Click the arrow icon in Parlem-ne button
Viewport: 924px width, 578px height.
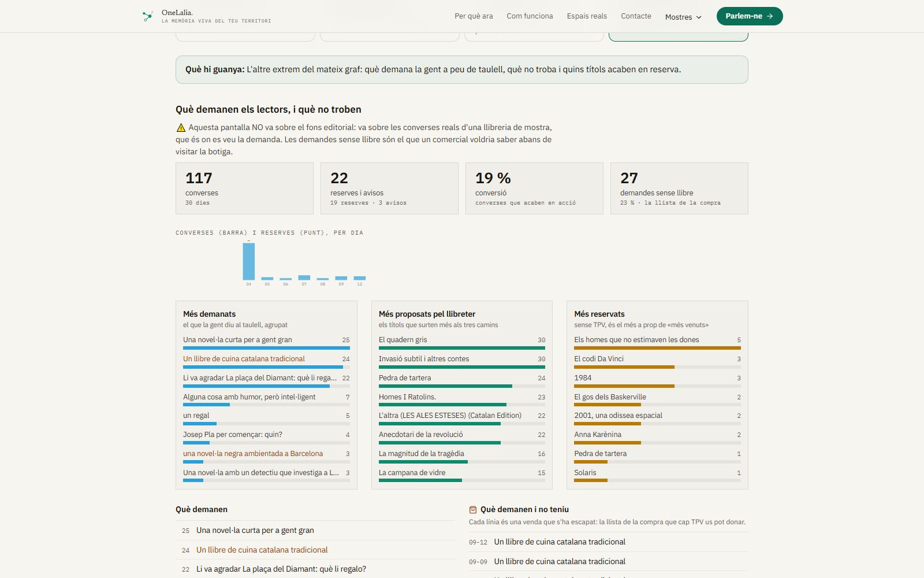tap(770, 16)
